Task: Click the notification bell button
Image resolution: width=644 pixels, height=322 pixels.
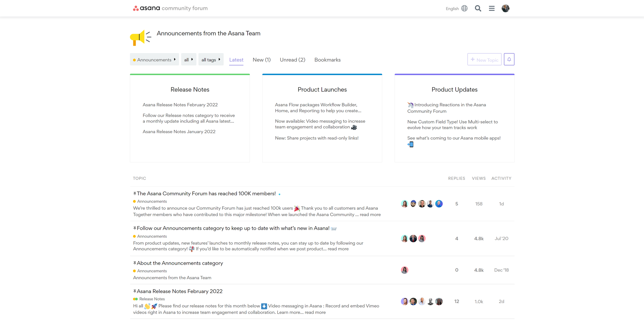Action: point(509,59)
